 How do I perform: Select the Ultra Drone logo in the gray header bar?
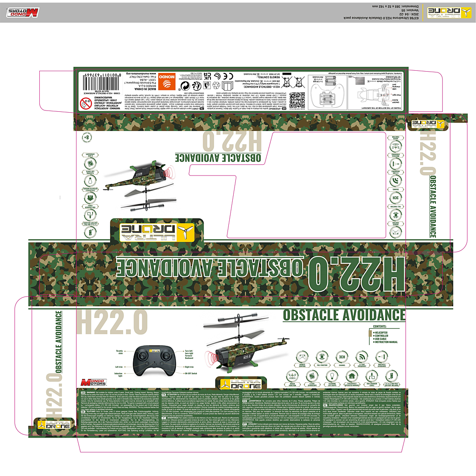coord(449,13)
